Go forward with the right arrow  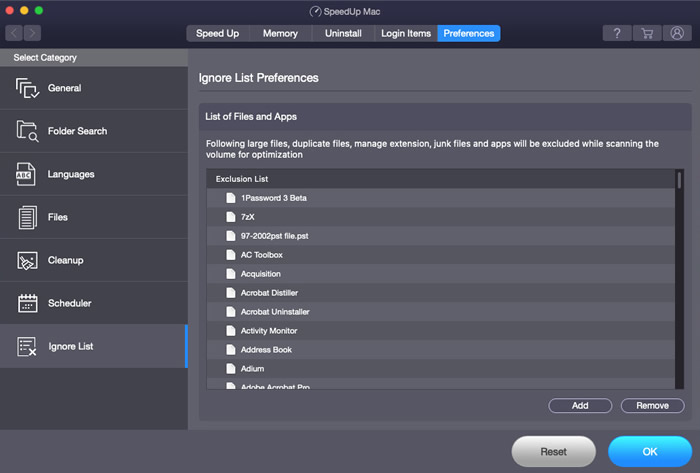(x=32, y=33)
